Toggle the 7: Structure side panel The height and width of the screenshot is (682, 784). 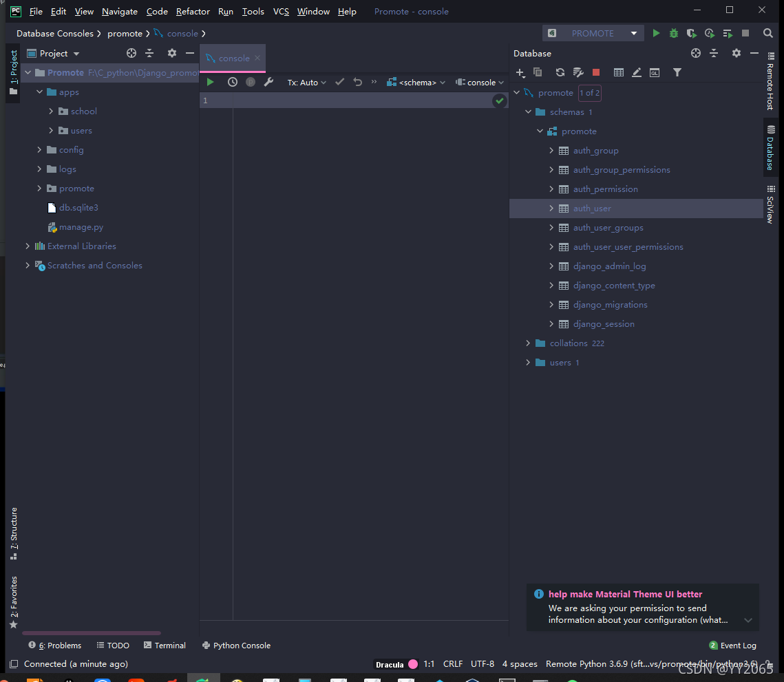[14, 533]
